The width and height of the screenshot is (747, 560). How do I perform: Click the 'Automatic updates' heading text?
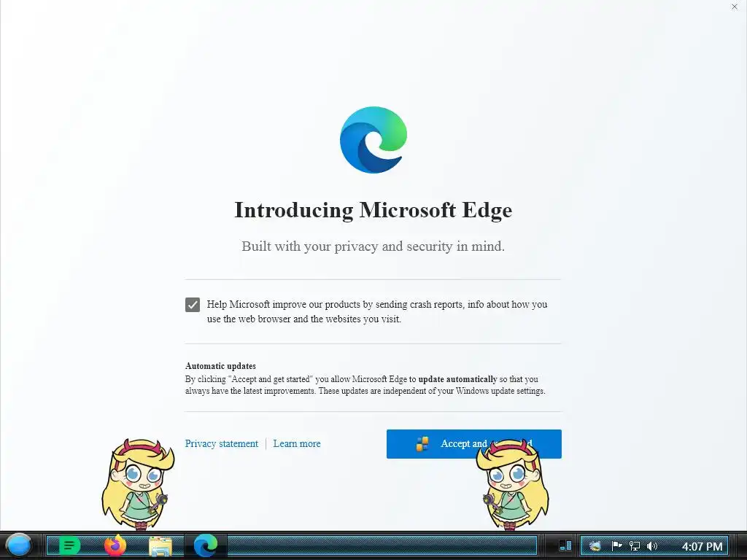pos(220,366)
